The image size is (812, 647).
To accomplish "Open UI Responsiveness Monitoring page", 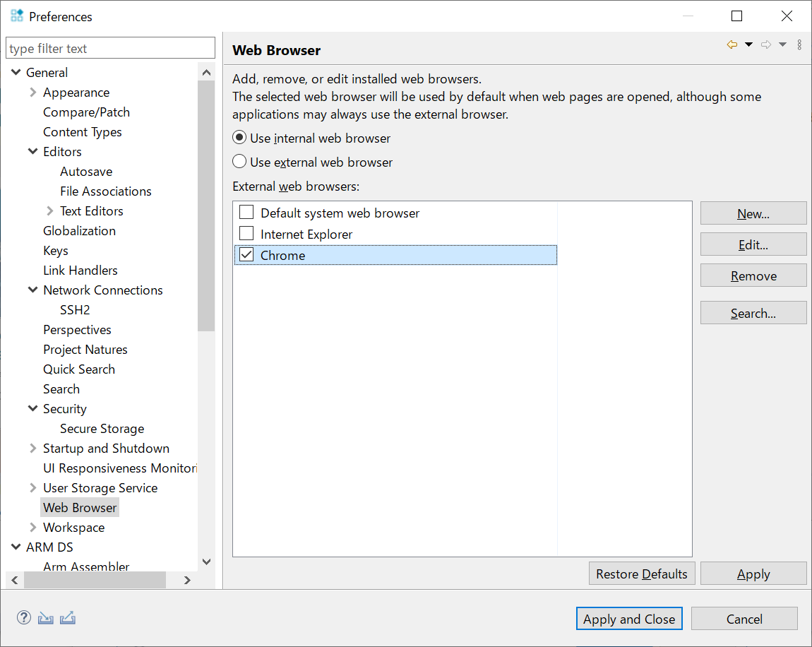I will tap(120, 468).
